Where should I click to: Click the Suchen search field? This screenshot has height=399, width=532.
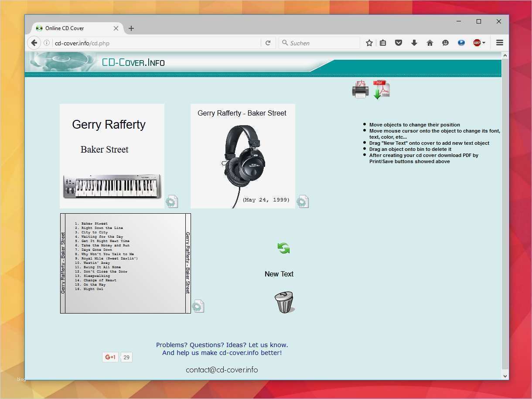tap(319, 43)
